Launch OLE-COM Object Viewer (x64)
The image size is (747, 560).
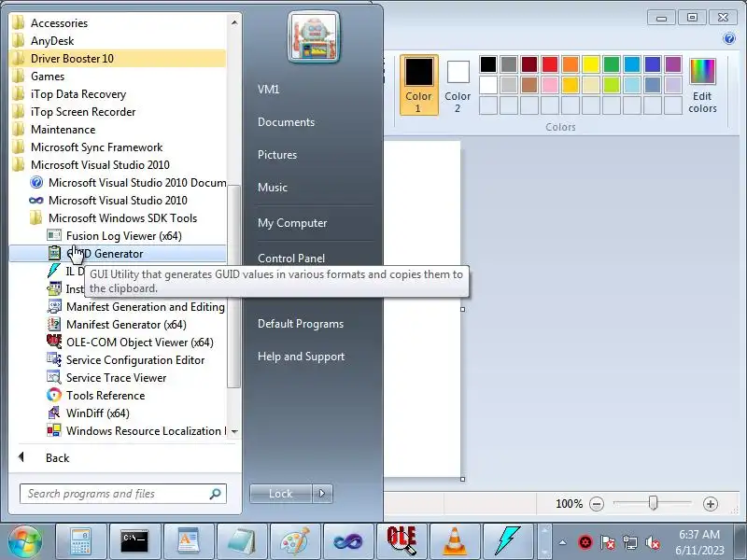[x=130, y=343]
